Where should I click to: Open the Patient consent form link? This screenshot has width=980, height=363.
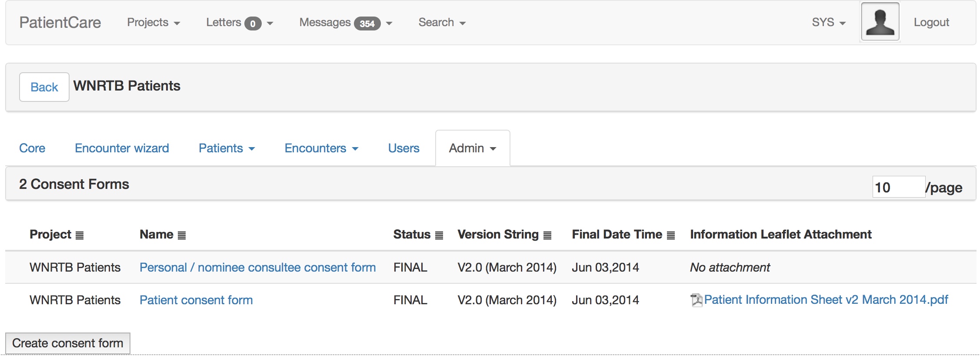[196, 300]
